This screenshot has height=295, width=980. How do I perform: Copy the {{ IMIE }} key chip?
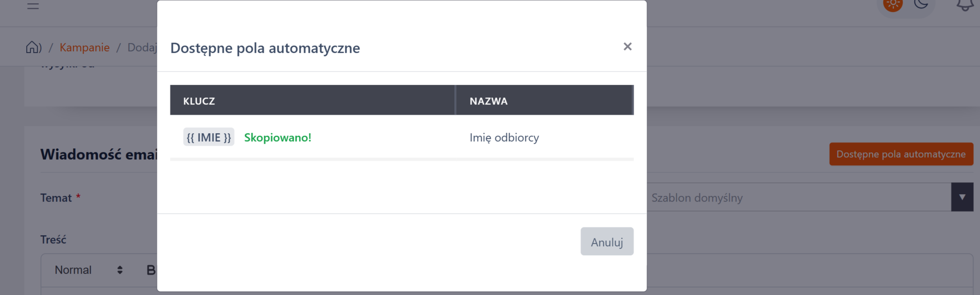(x=209, y=137)
